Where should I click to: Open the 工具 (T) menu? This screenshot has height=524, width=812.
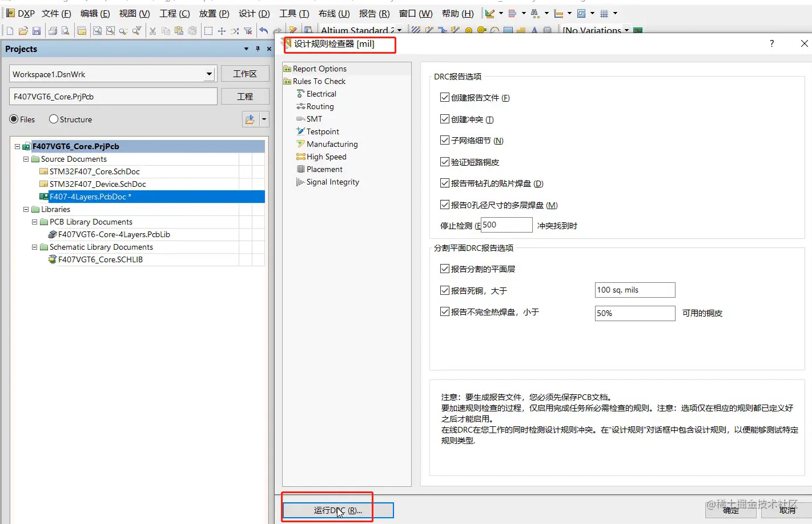pos(294,13)
